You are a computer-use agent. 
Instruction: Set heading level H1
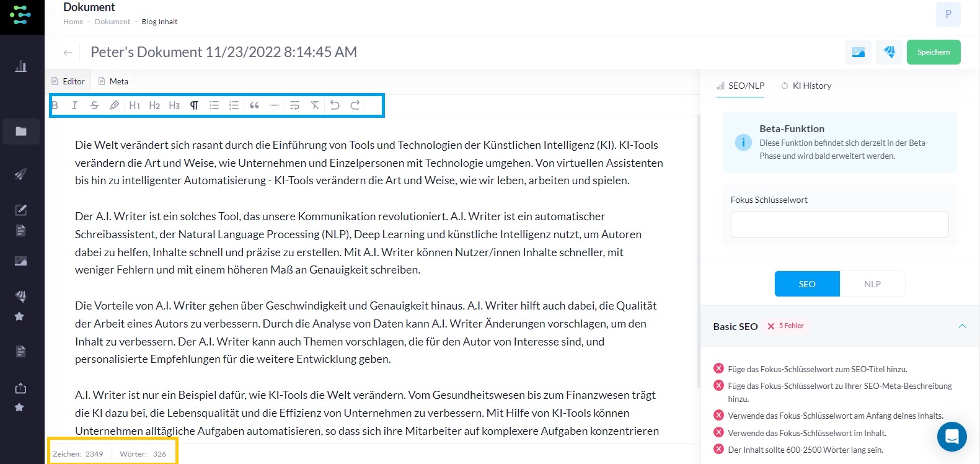[135, 105]
